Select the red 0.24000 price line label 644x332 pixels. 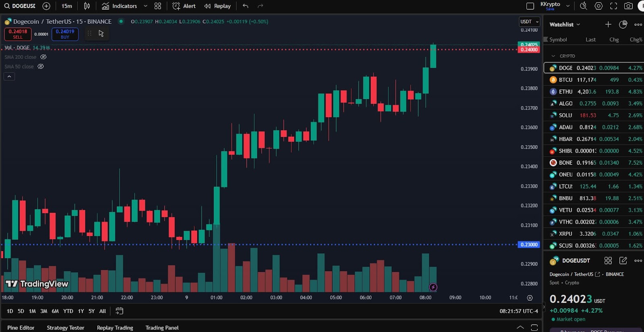(529, 50)
